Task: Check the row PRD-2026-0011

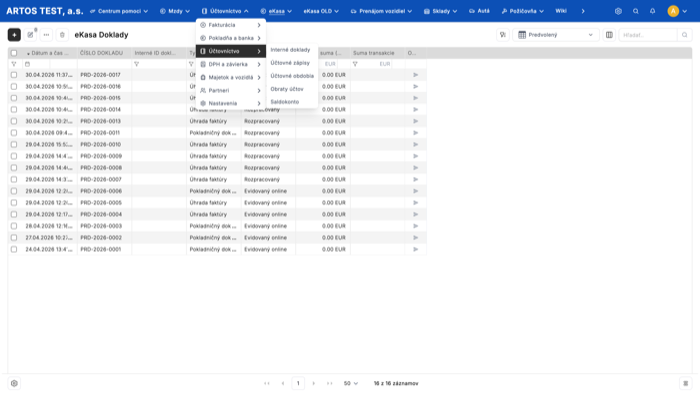Action: click(x=14, y=133)
